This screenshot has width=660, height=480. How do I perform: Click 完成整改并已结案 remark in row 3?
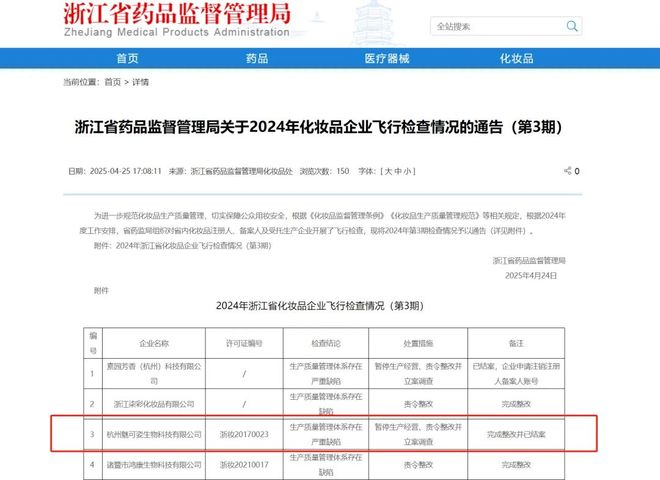click(516, 434)
